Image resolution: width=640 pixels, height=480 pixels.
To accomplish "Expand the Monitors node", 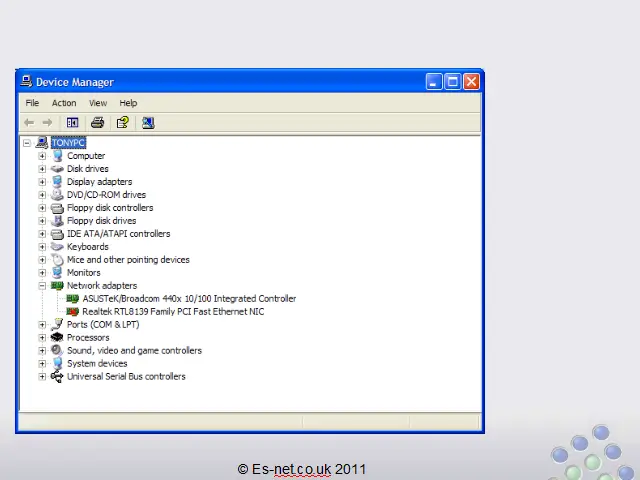I will [x=42, y=273].
